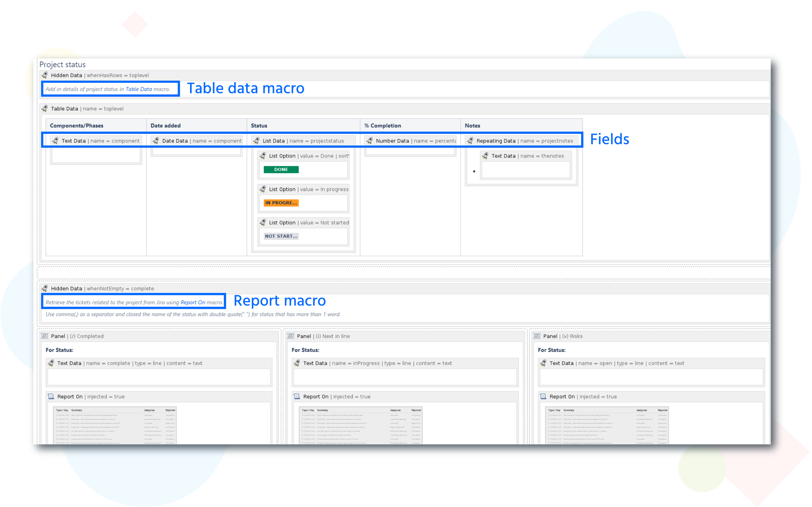Screen dimensions: 812x507
Task: Click the empty input field under Components/Phases
Action: [x=96, y=155]
